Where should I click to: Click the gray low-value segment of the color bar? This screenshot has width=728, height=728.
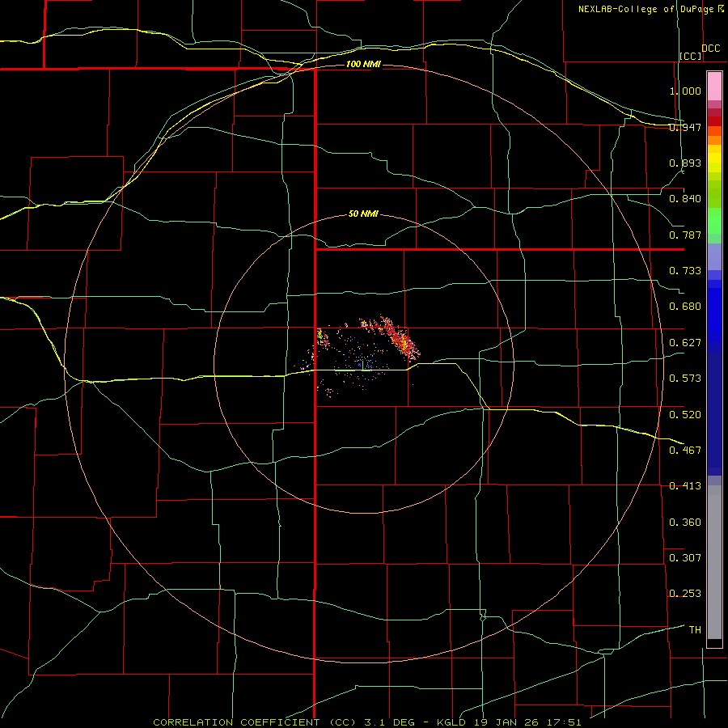pyautogui.click(x=714, y=562)
